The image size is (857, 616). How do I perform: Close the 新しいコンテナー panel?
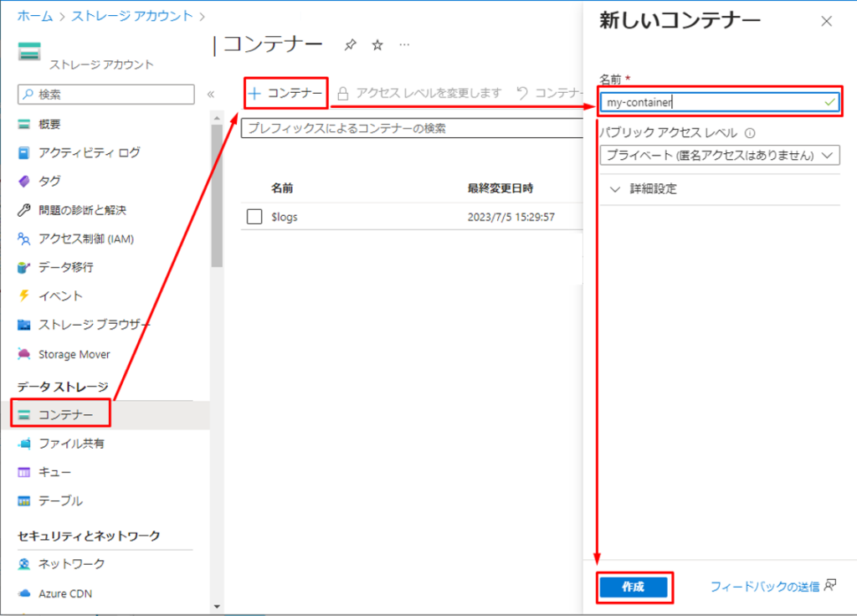(x=826, y=21)
